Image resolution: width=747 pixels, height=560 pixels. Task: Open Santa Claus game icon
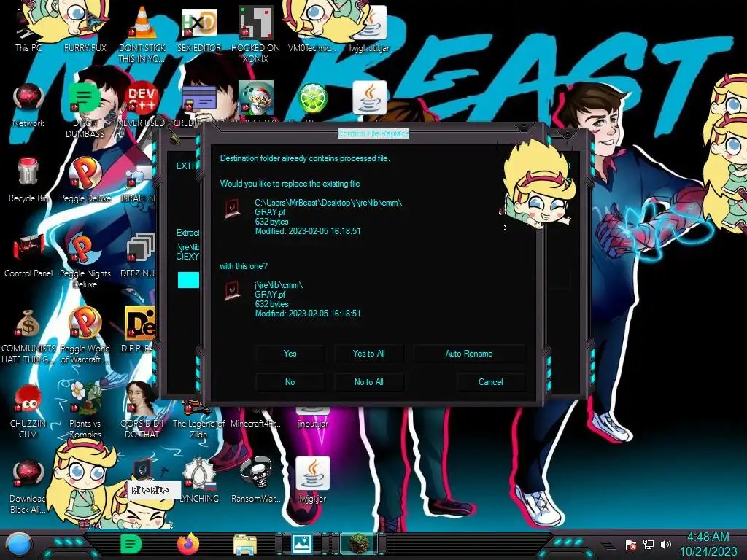point(256,98)
